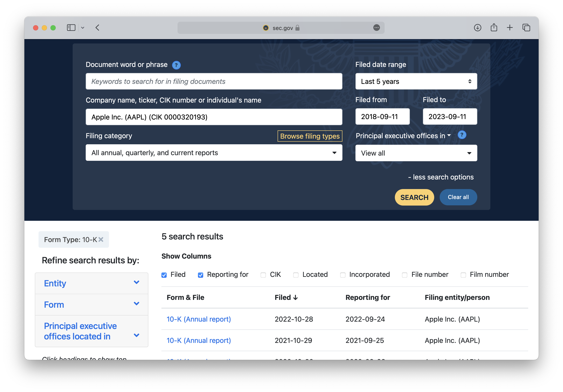This screenshot has height=392, width=563.
Task: Click the Filing entity/person column header
Action: pyautogui.click(x=457, y=297)
